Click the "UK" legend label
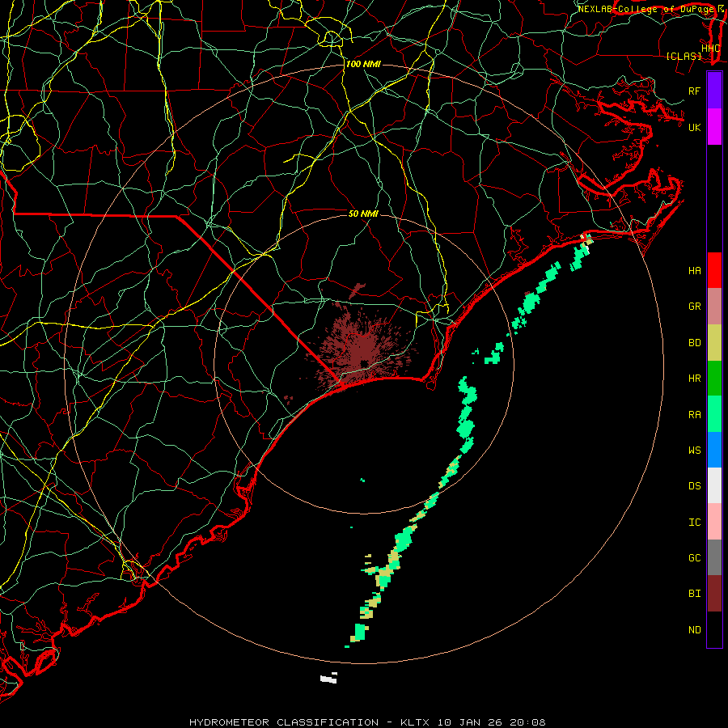 [694, 127]
